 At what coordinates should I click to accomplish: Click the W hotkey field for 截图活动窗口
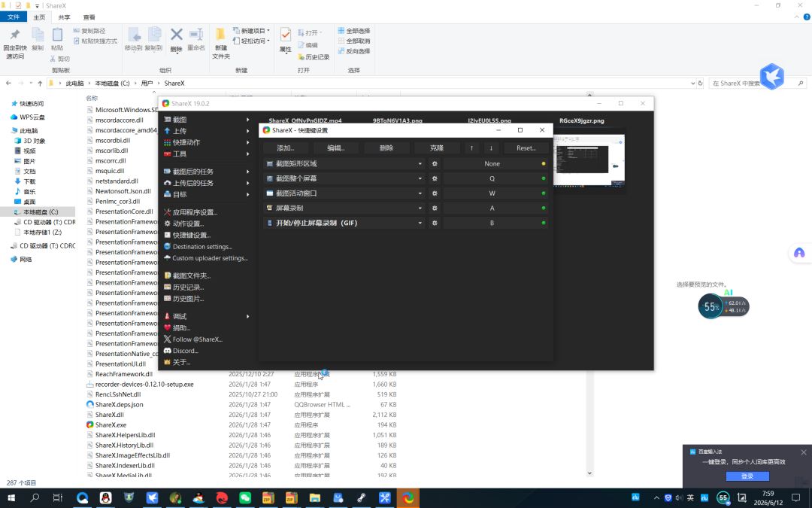(x=492, y=193)
